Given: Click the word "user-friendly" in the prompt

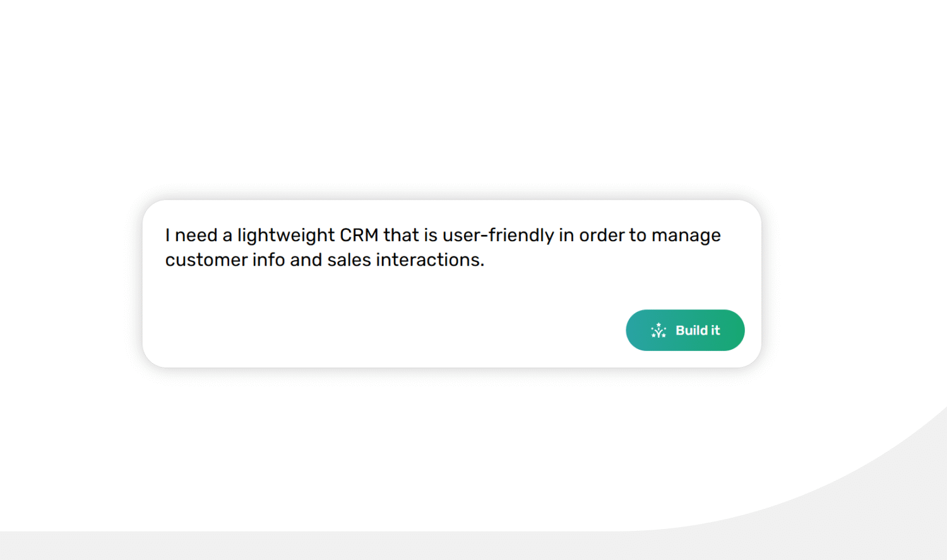Looking at the screenshot, I should point(498,235).
